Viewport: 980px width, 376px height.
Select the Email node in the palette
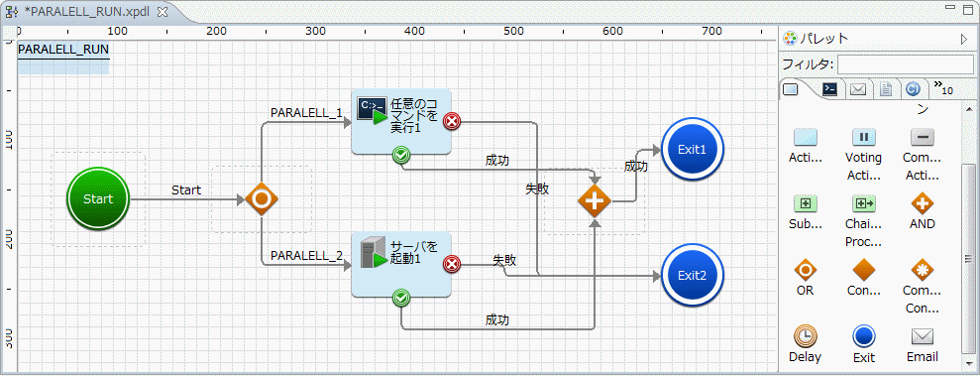[x=922, y=345]
